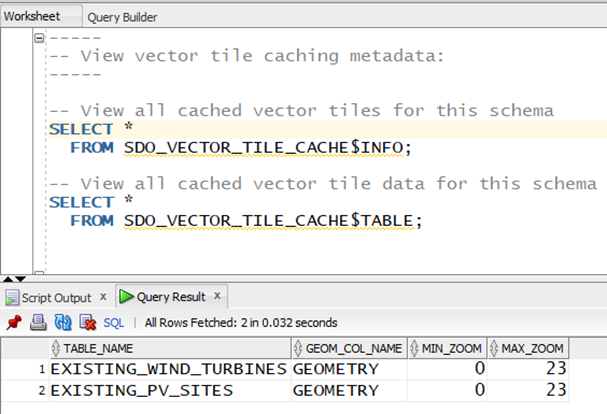Viewport: 607px width, 414px height.
Task: Sort by GEOM_COL_NAME column header
Action: [x=350, y=348]
